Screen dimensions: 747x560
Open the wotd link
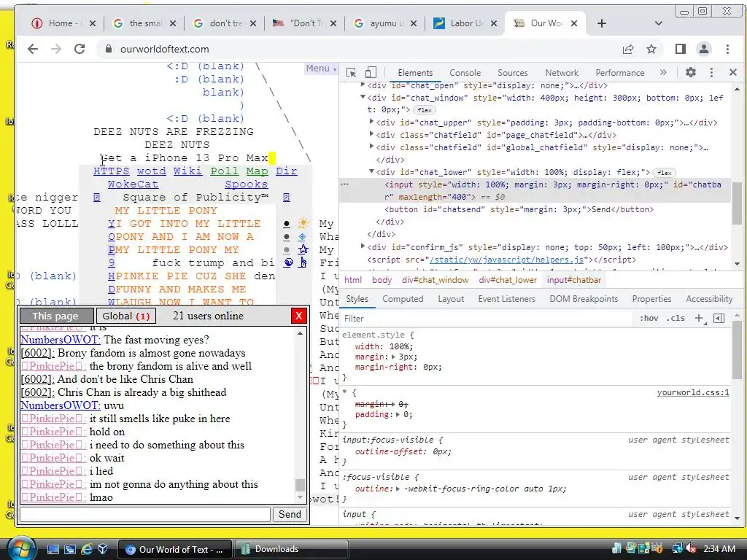(x=152, y=171)
